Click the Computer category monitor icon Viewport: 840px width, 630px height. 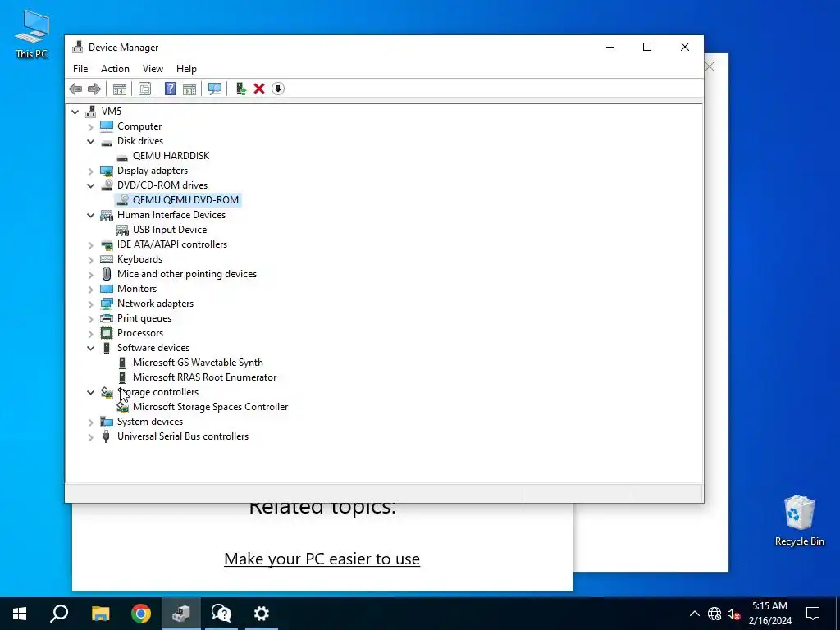point(107,126)
